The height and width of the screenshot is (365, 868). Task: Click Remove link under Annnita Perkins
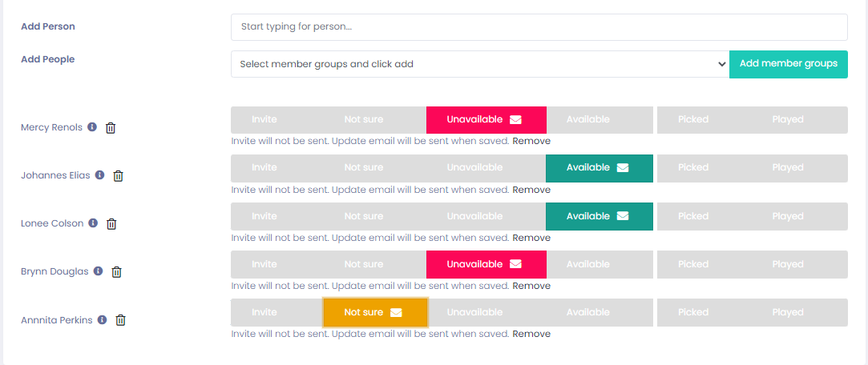pyautogui.click(x=531, y=334)
